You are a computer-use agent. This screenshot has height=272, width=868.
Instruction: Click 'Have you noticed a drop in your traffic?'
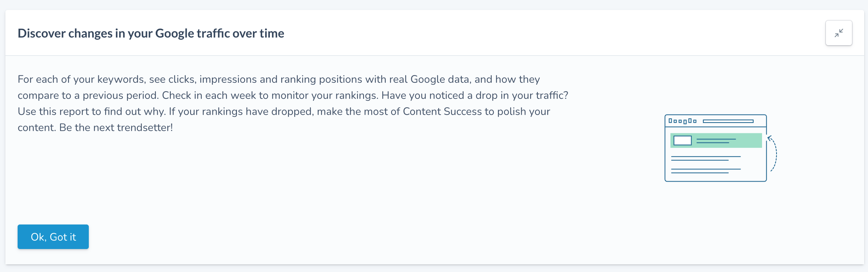(475, 95)
